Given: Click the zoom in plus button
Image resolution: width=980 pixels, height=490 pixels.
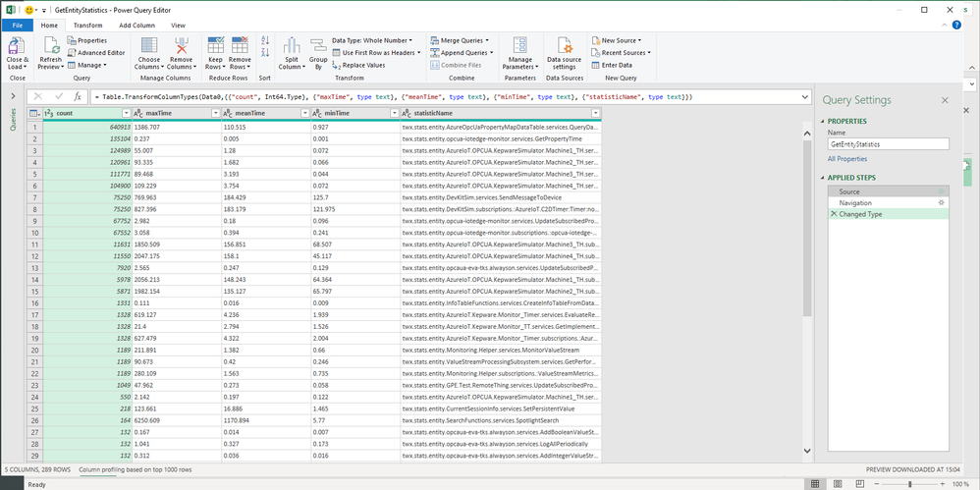Looking at the screenshot, I should coord(943,484).
